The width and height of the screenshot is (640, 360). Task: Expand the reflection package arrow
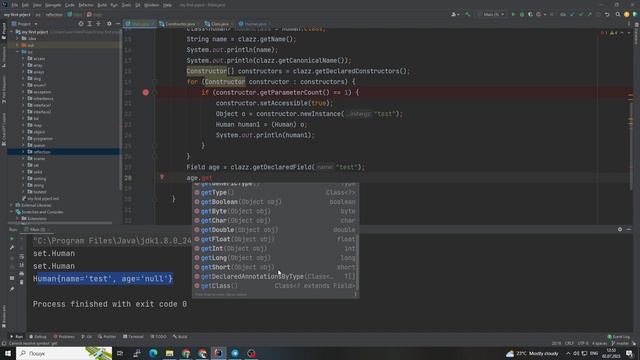tap(23, 152)
